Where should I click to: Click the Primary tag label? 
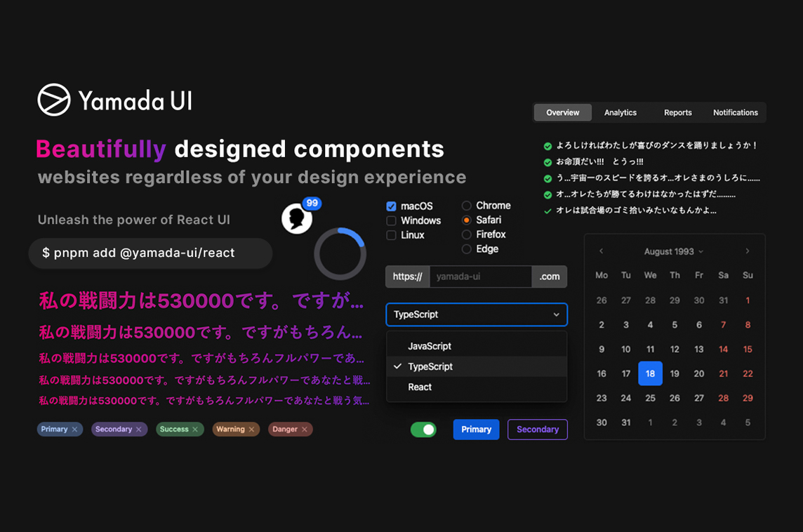(x=54, y=429)
